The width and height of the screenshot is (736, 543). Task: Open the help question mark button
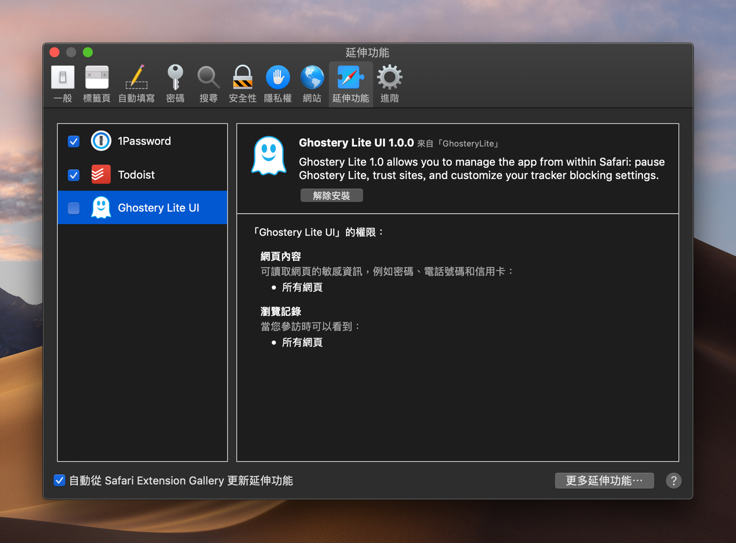point(674,481)
